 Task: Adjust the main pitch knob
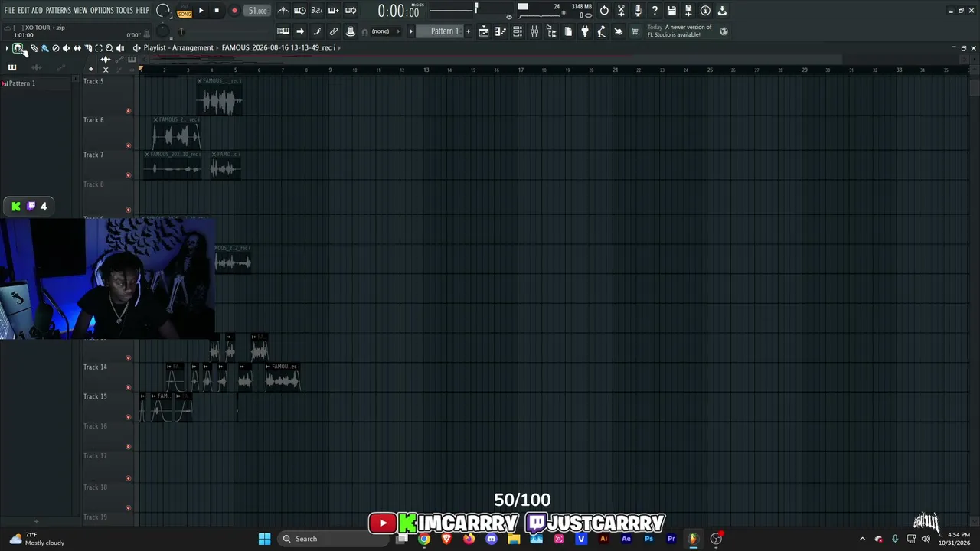click(162, 31)
